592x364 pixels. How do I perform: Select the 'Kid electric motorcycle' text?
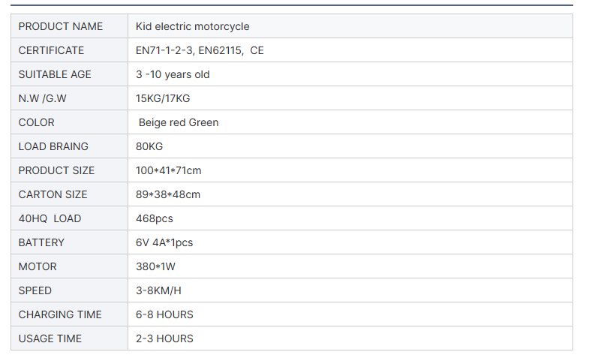click(x=192, y=26)
